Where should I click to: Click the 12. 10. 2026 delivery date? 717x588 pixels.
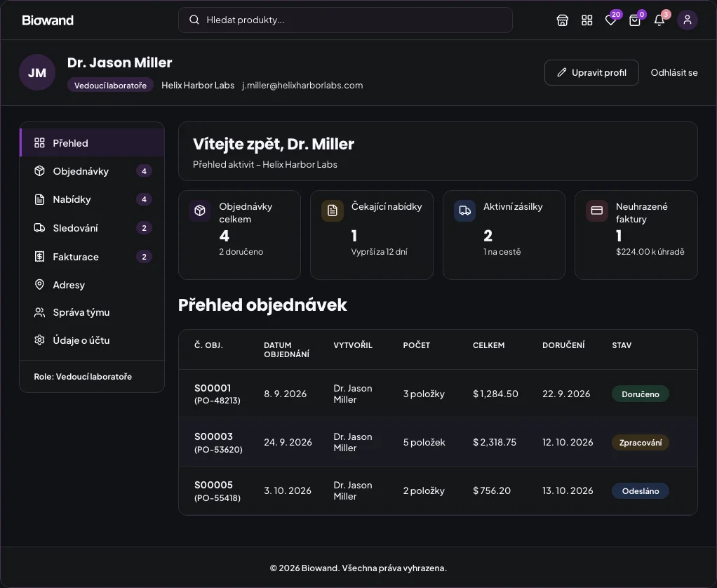(568, 442)
